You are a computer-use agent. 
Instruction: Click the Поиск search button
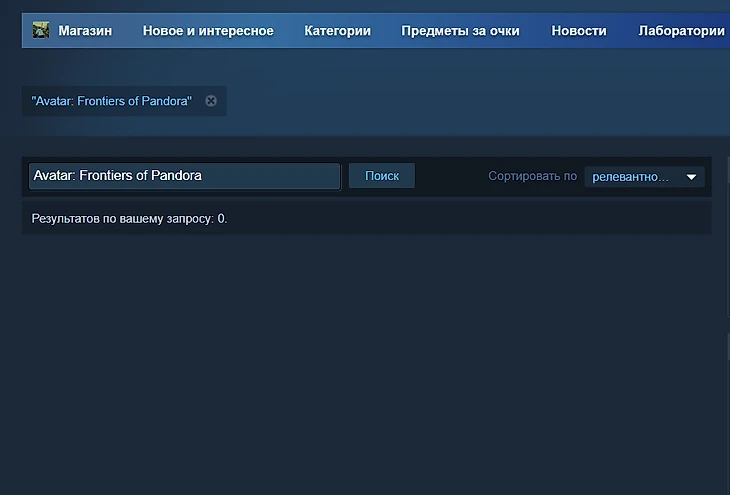click(x=382, y=176)
